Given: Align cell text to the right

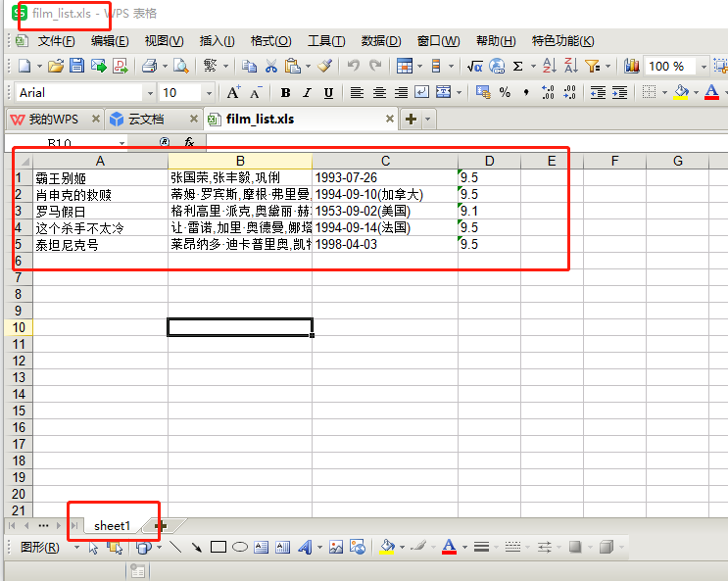Looking at the screenshot, I should pos(401,92).
